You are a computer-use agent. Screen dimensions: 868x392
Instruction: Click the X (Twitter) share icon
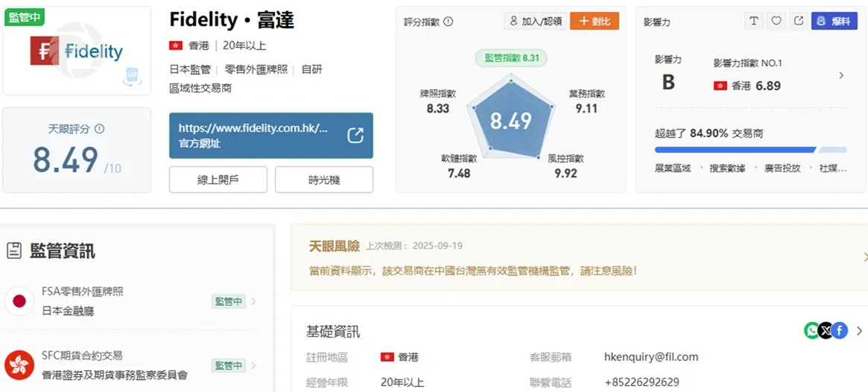(x=826, y=331)
